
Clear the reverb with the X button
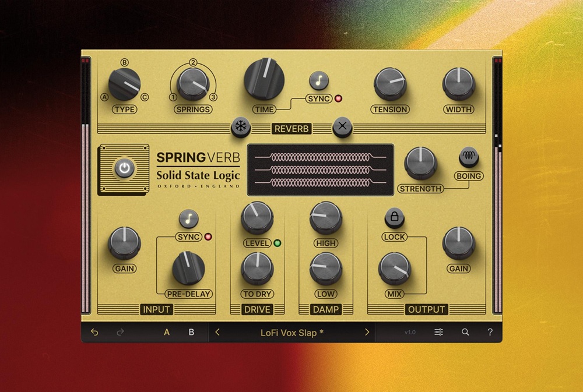(x=342, y=126)
